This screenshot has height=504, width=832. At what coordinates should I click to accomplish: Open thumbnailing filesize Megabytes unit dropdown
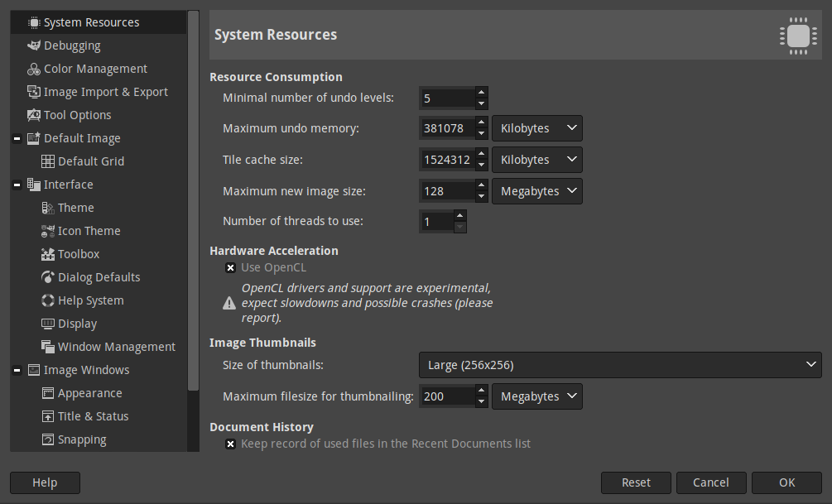pos(537,396)
